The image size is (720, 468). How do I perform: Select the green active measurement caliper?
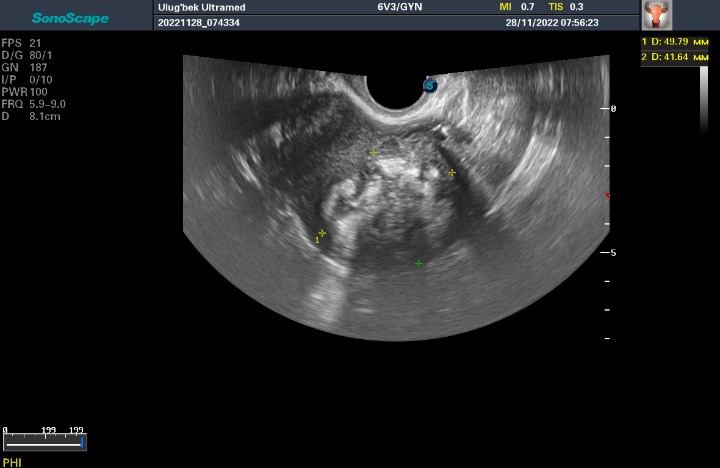pyautogui.click(x=419, y=264)
